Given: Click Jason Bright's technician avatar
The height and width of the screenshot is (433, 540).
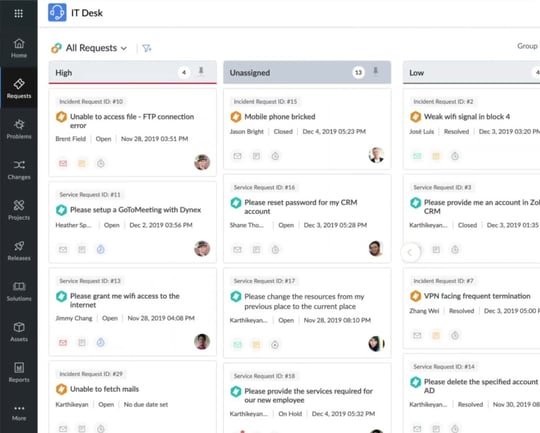Looking at the screenshot, I should (x=376, y=155).
